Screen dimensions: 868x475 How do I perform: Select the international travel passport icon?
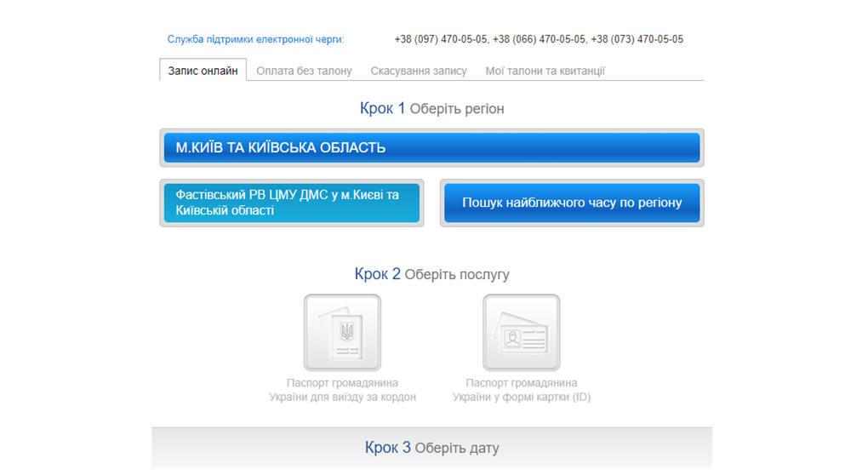(x=342, y=332)
